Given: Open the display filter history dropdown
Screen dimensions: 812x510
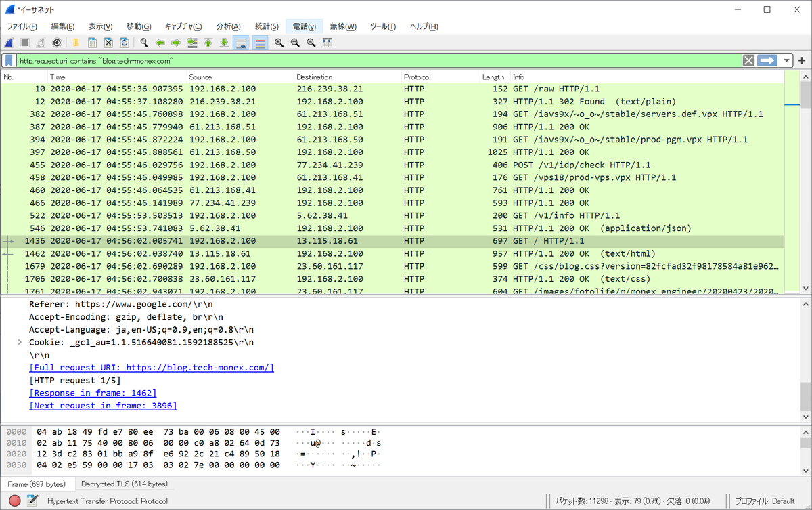Looking at the screenshot, I should pyautogui.click(x=786, y=60).
